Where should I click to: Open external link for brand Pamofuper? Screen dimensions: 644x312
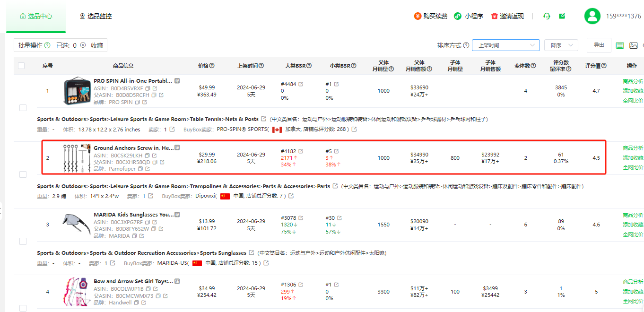pyautogui.click(x=148, y=169)
